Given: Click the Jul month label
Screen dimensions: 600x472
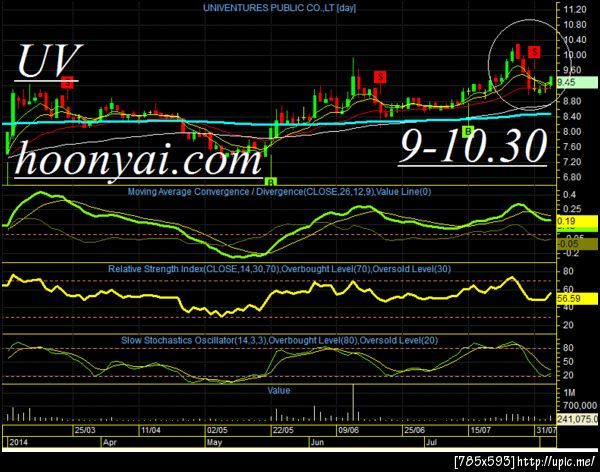Looking at the screenshot, I should point(431,442).
